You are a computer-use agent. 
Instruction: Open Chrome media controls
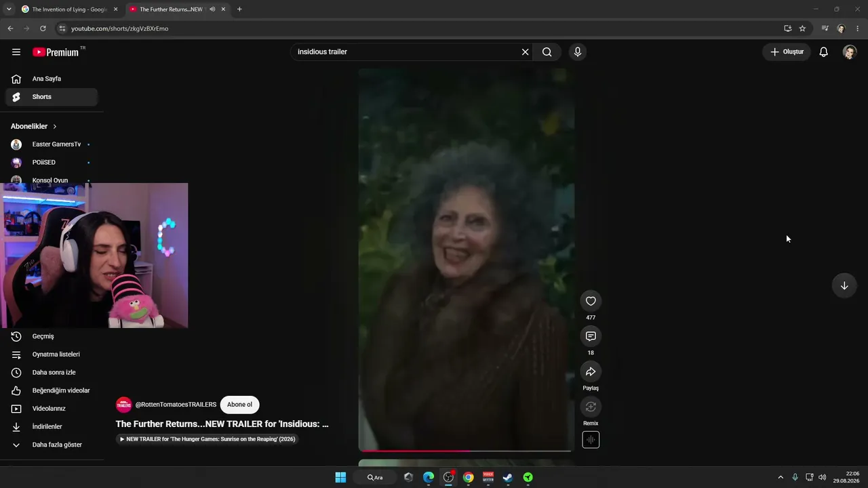point(825,28)
